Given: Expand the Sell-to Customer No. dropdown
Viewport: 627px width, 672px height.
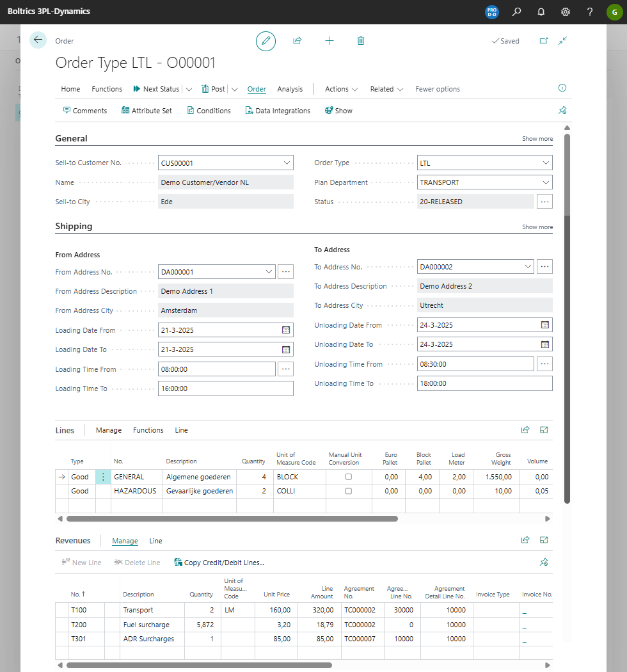Looking at the screenshot, I should [287, 163].
